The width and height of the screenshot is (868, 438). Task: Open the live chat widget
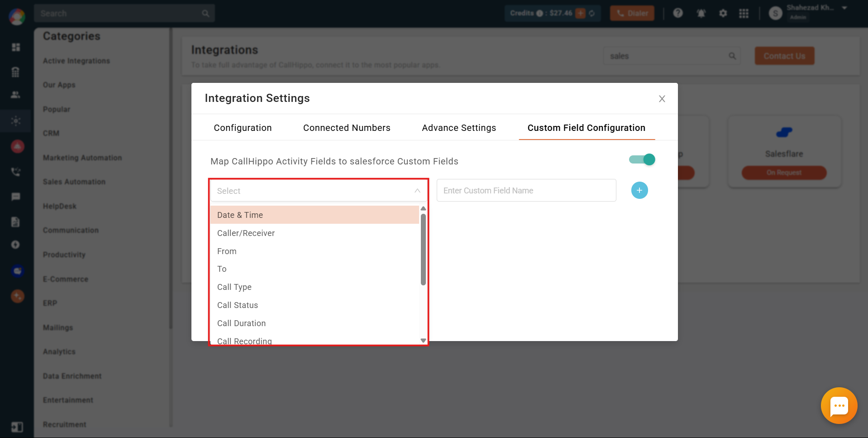click(x=839, y=405)
